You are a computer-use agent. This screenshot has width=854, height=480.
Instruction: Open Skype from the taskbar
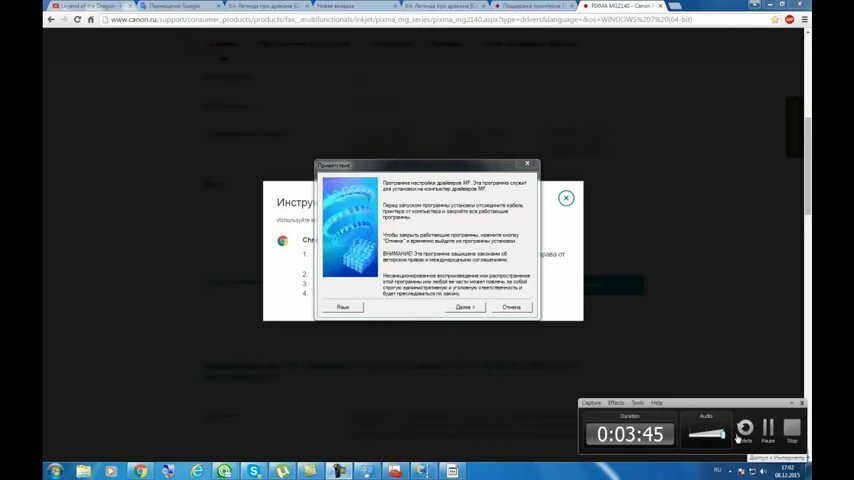[253, 471]
